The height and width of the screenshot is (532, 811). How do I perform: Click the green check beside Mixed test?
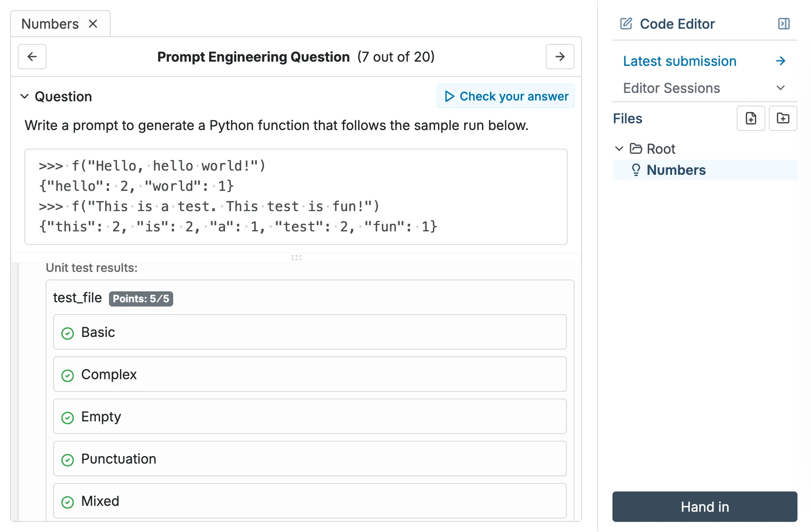(68, 502)
